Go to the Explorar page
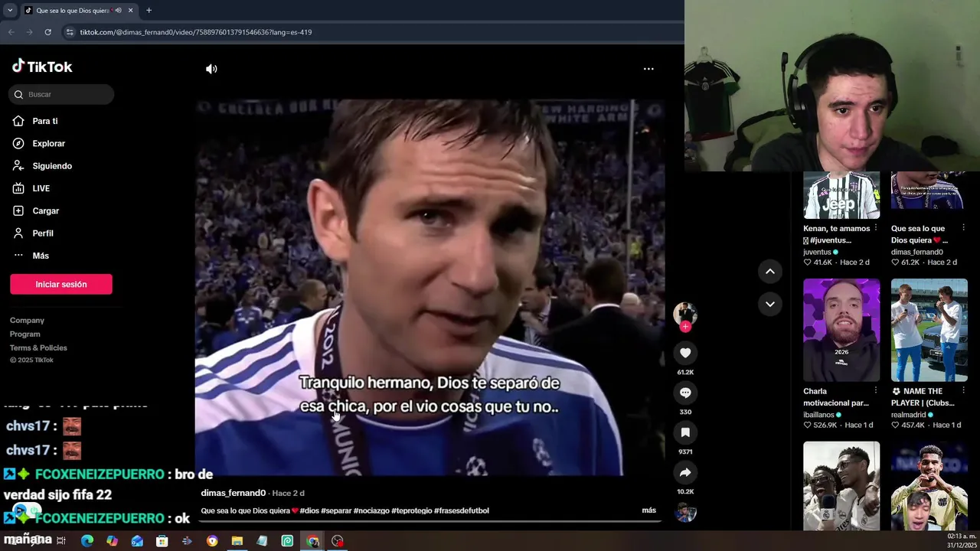The height and width of the screenshot is (551, 980). (48, 143)
